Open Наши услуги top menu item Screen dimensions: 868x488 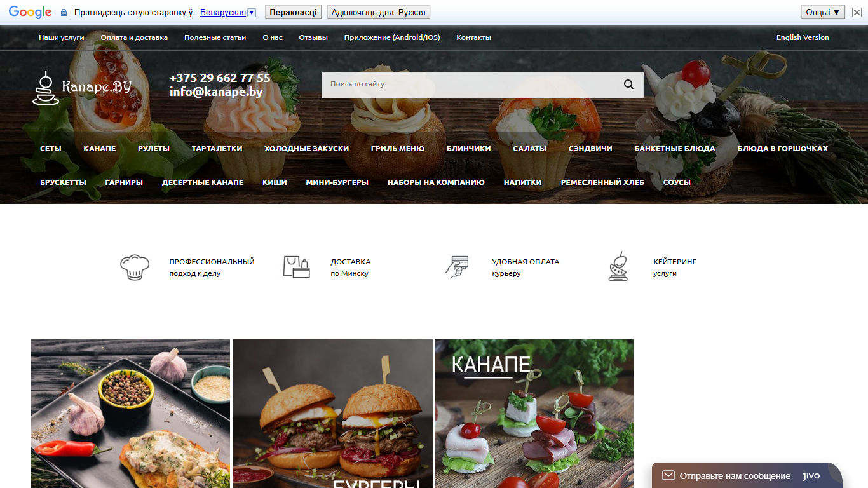click(x=62, y=37)
